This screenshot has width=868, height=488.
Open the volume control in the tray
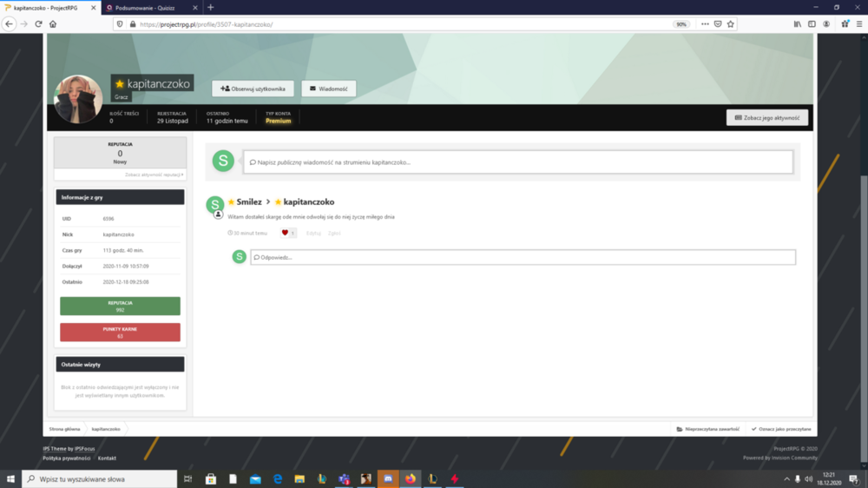[809, 479]
